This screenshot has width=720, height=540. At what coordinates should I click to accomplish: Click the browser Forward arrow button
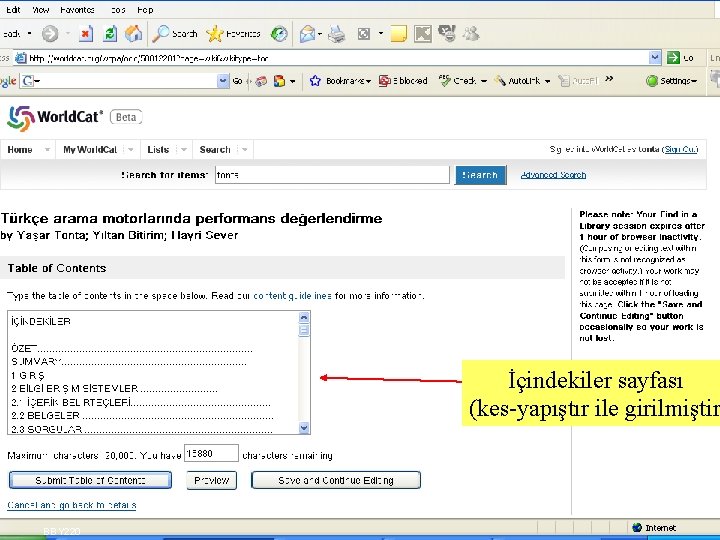[50, 34]
